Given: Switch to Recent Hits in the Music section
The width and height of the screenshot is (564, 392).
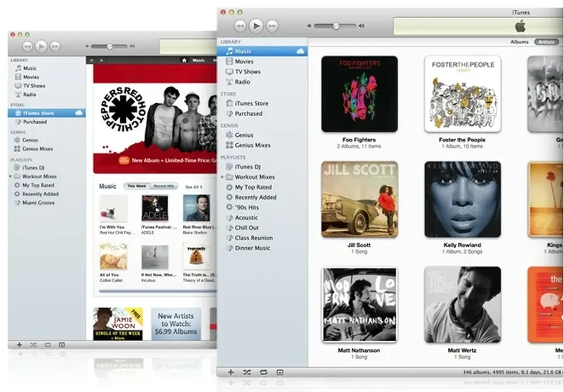Looking at the screenshot, I should [x=164, y=186].
